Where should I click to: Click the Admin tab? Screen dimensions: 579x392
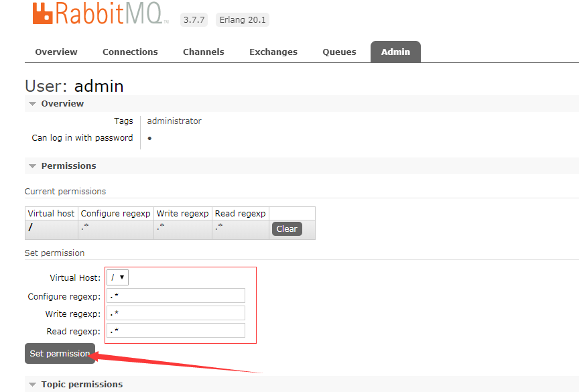click(395, 52)
